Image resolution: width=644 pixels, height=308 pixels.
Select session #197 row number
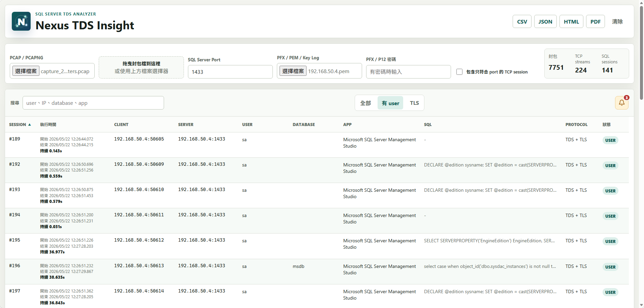[14, 291]
